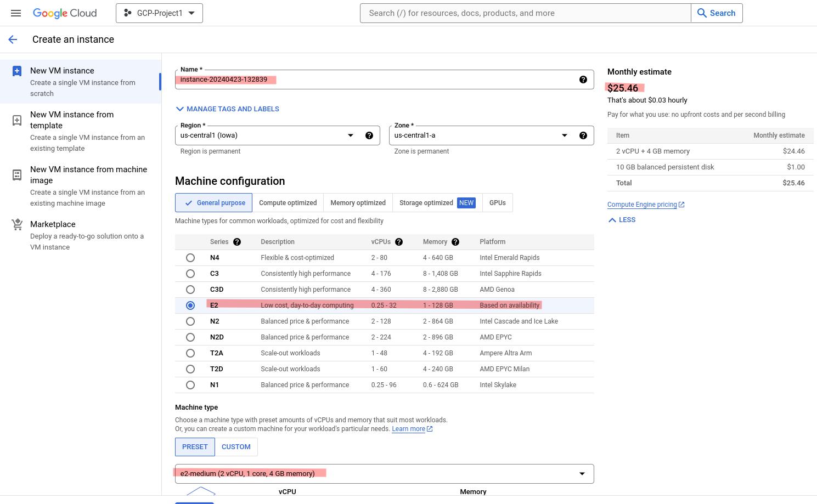Go back using the arrow icon
This screenshot has width=817, height=504.
pyautogui.click(x=13, y=39)
